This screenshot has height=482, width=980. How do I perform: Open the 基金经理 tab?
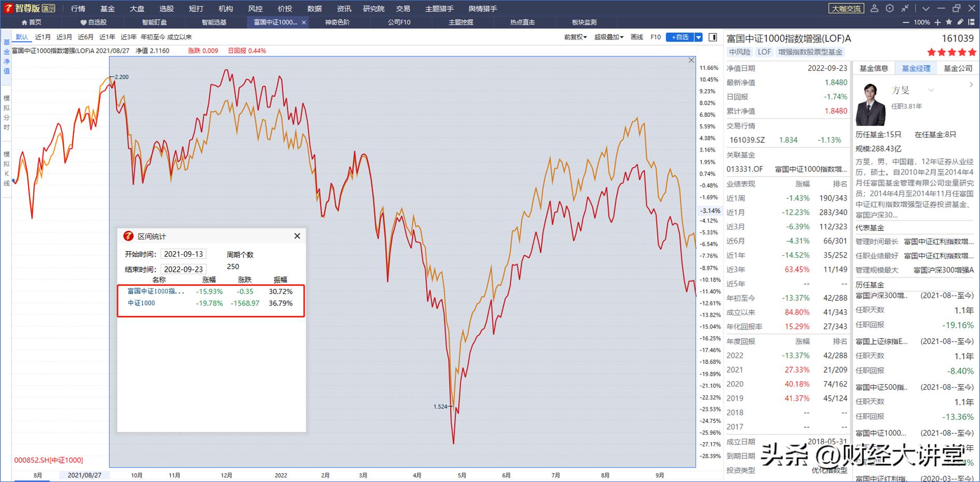tap(916, 68)
